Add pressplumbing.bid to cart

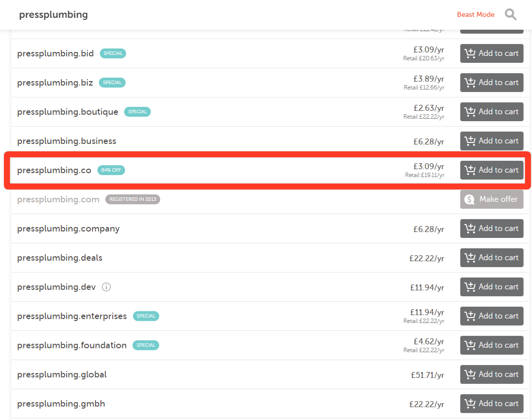(x=491, y=53)
